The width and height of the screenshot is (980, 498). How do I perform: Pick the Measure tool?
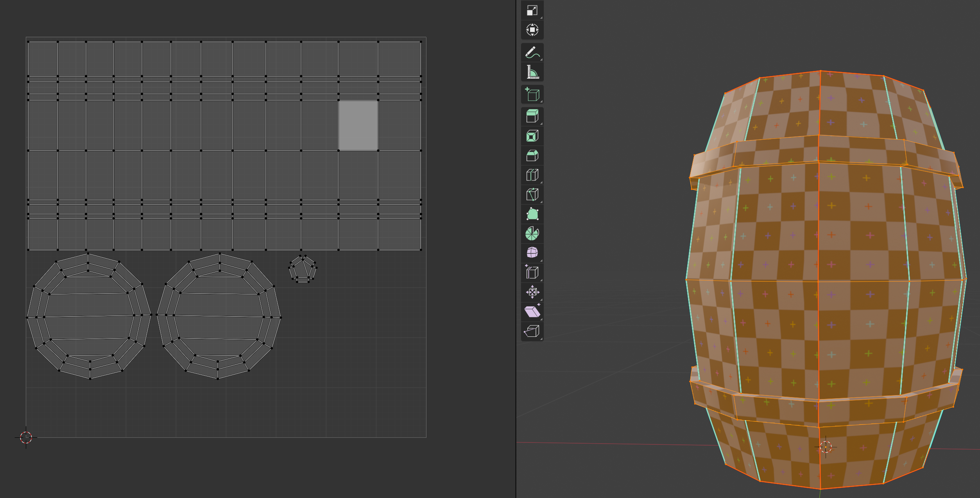point(532,72)
